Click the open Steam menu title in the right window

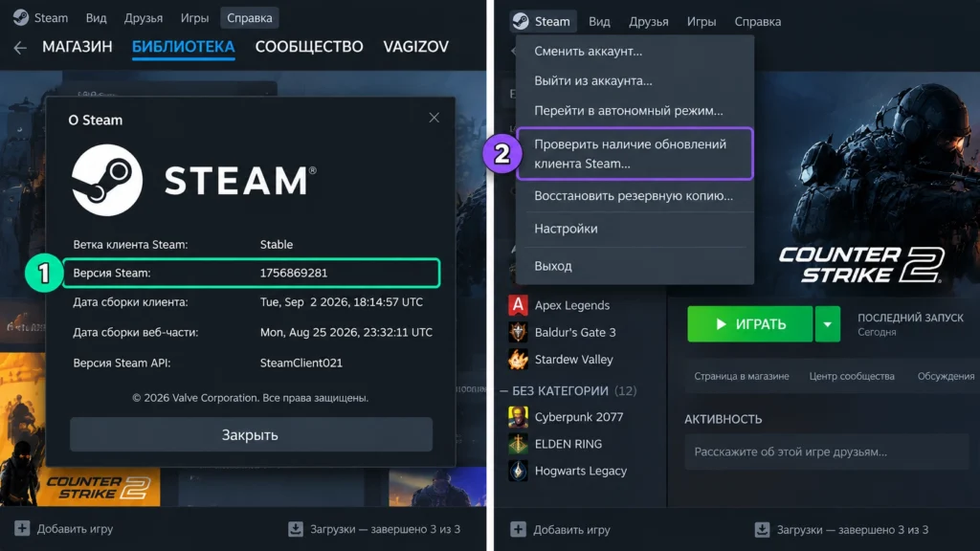(543, 21)
